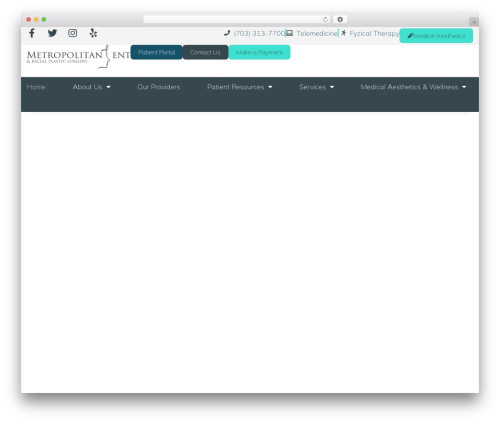Expand Medical Aesthetics & Wellness dropdown arrow
This screenshot has width=500, height=423.
tap(464, 87)
